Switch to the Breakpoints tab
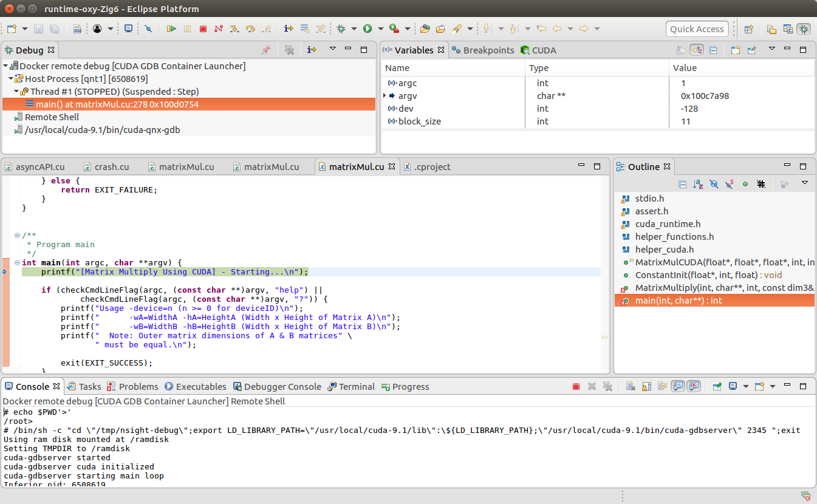Viewport: 817px width, 504px height. (483, 50)
